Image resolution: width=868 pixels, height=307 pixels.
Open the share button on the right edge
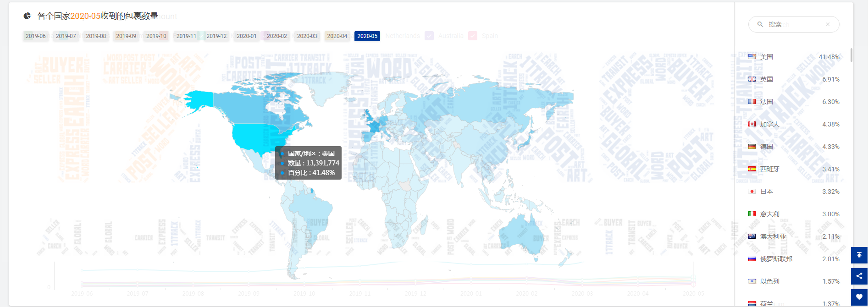(x=859, y=276)
